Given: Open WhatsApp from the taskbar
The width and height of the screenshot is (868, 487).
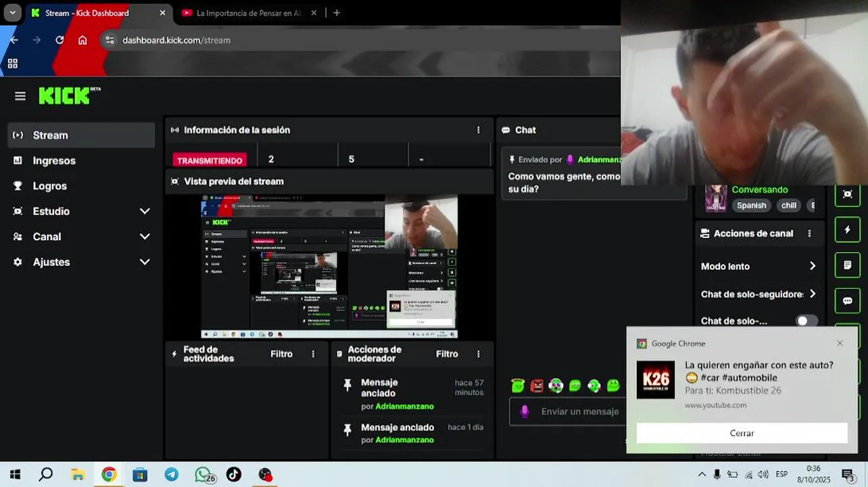Looking at the screenshot, I should pos(203,475).
